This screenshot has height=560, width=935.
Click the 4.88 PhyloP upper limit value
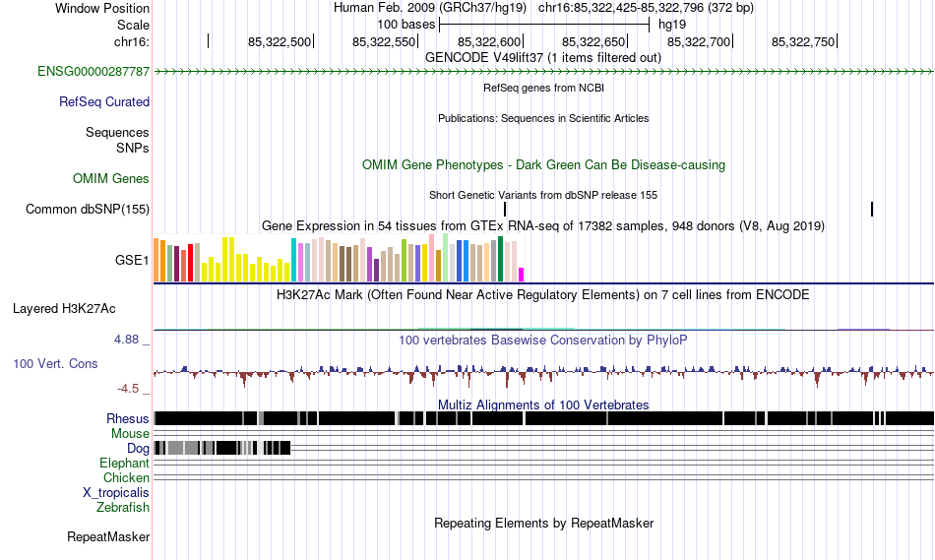[126, 340]
